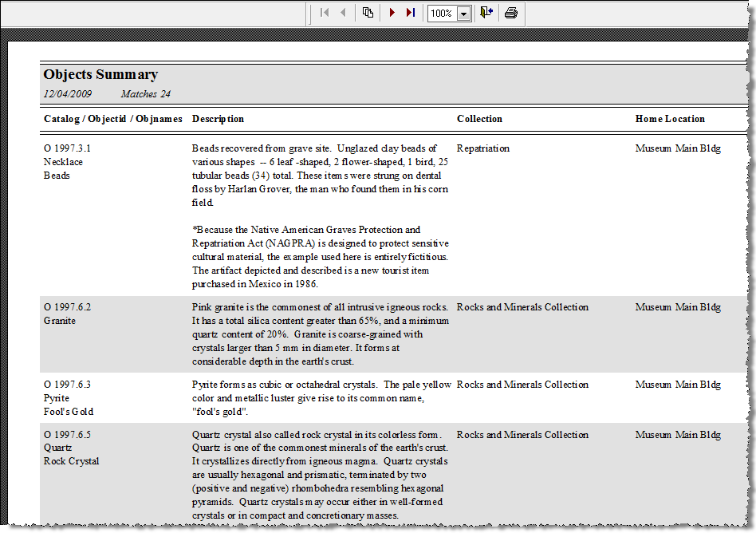
Task: Close preview using the door icon
Action: tap(486, 13)
